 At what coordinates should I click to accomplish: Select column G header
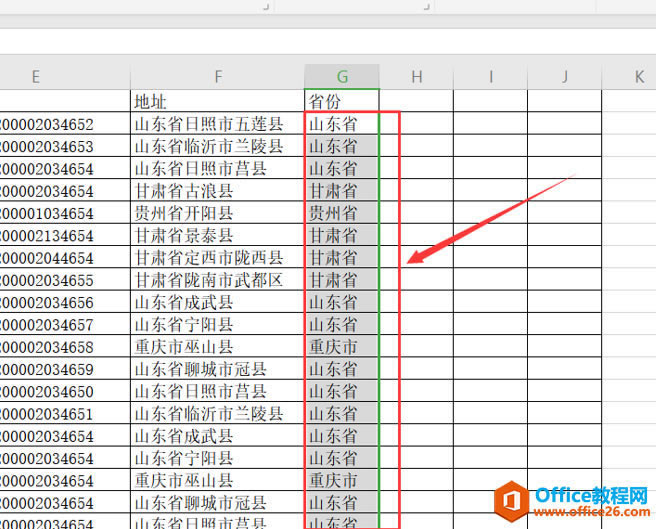pyautogui.click(x=342, y=77)
